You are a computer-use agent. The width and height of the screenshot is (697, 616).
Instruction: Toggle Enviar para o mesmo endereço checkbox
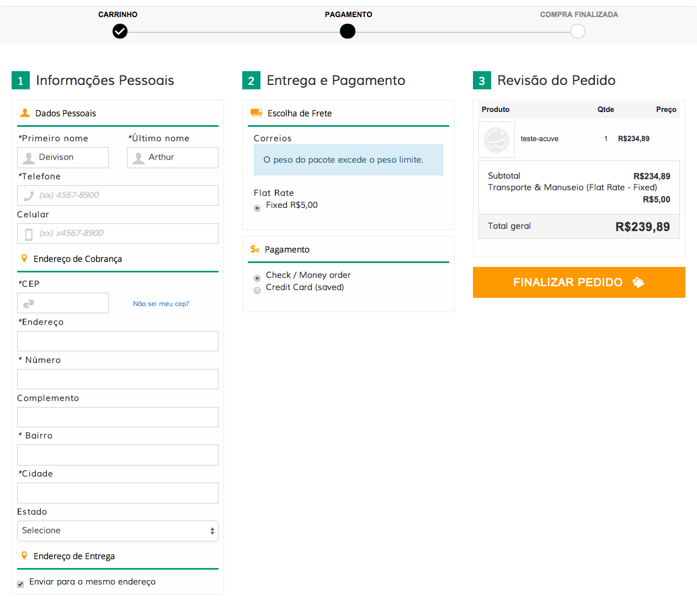(x=20, y=584)
